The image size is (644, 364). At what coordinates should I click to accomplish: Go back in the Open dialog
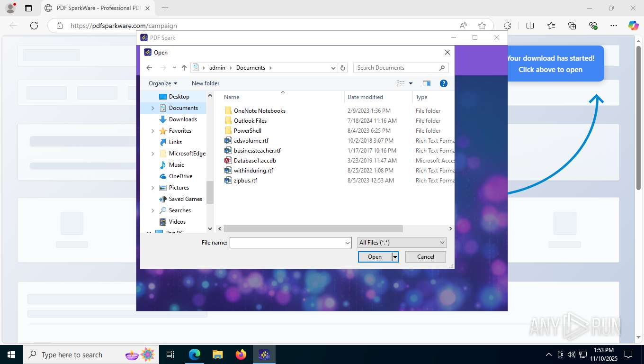tap(149, 68)
